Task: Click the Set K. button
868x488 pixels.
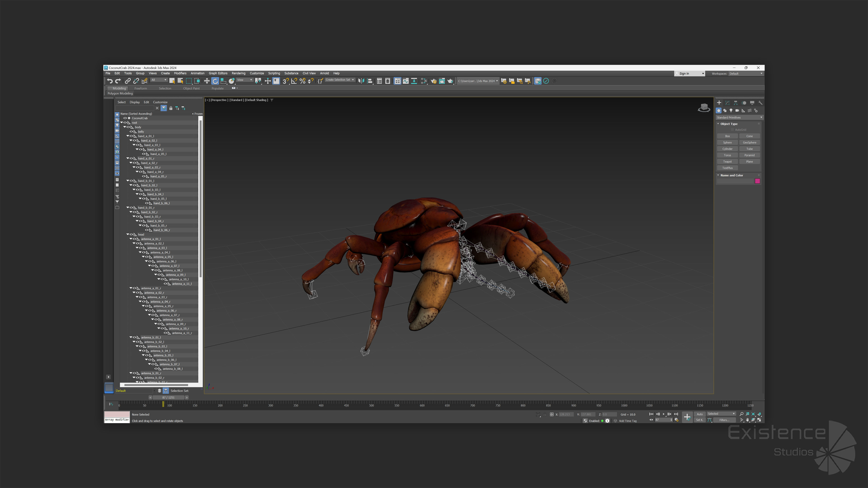Action: point(700,420)
